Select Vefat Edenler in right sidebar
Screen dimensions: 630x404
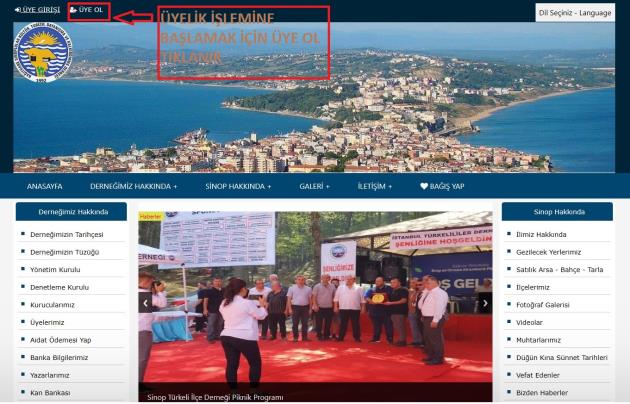click(x=536, y=375)
